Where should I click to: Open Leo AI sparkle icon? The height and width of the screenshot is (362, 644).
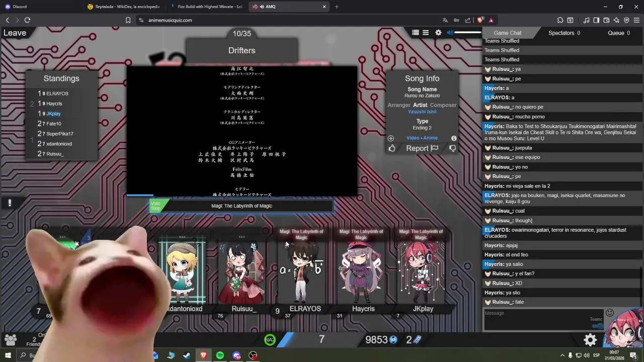[x=616, y=20]
